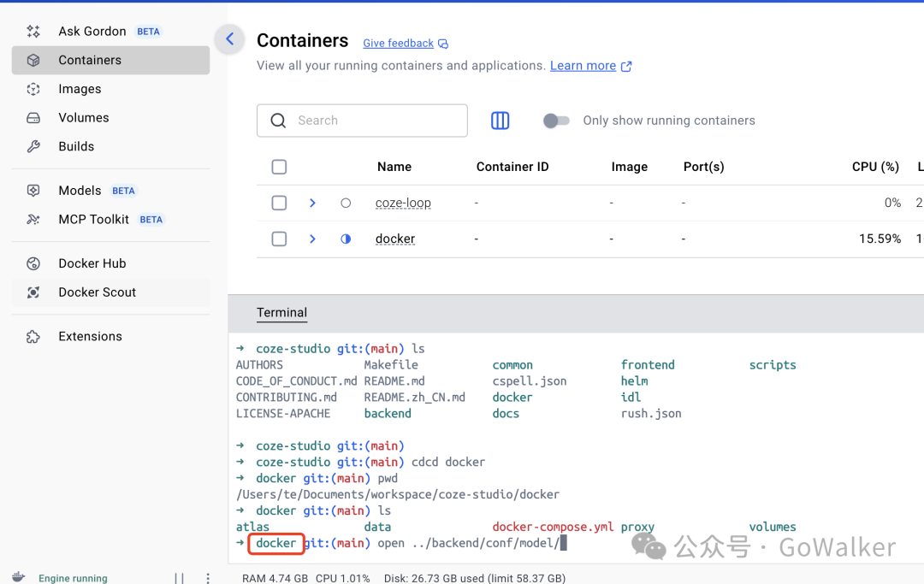Screen dimensions: 924x584
Task: Sort by the Name column header
Action: coord(394,168)
